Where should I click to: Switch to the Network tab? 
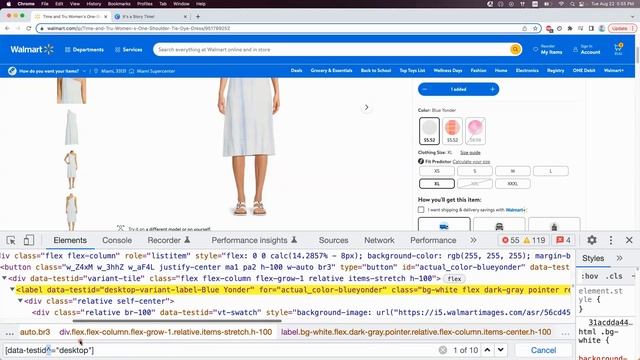(x=379, y=240)
